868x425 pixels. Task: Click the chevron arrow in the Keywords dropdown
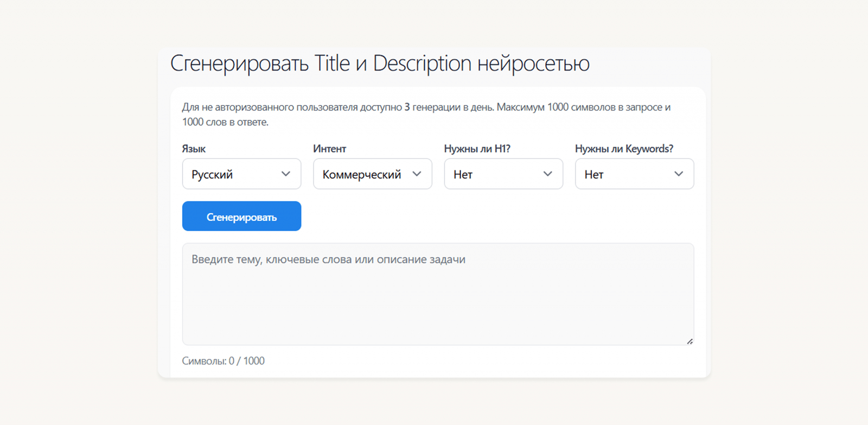click(x=679, y=174)
